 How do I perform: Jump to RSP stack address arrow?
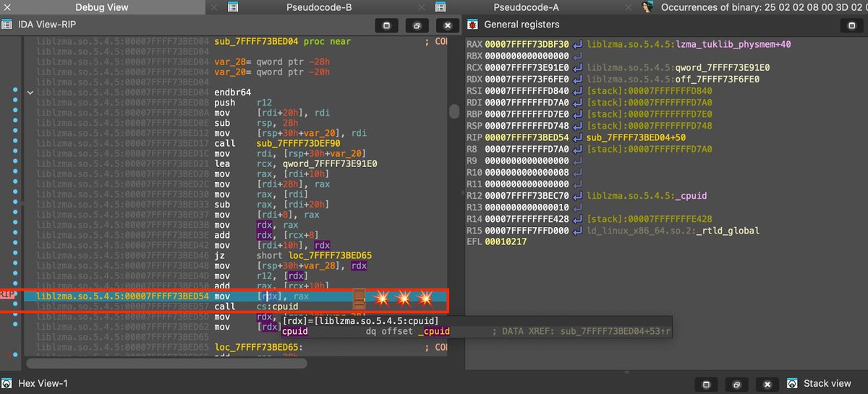577,126
